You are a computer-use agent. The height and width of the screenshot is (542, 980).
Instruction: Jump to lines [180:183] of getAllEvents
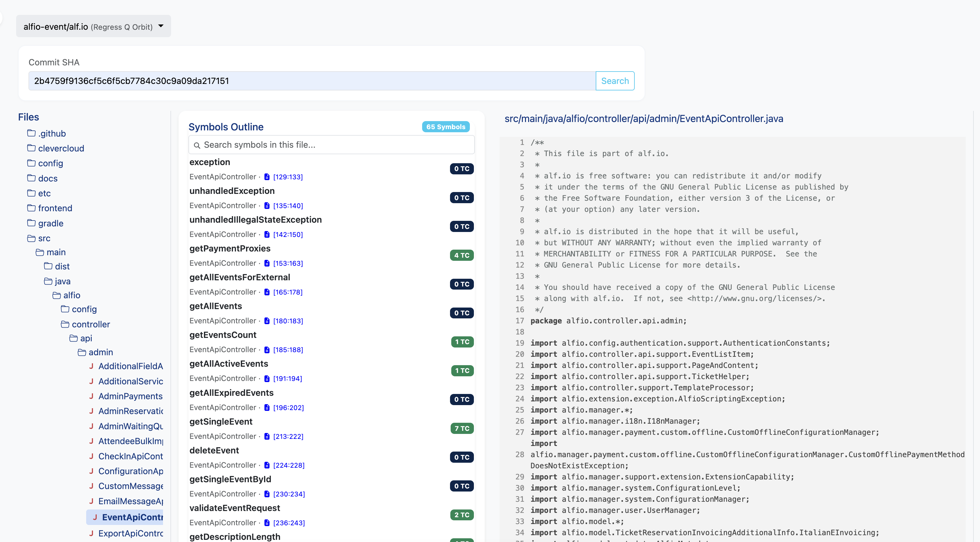click(x=288, y=321)
